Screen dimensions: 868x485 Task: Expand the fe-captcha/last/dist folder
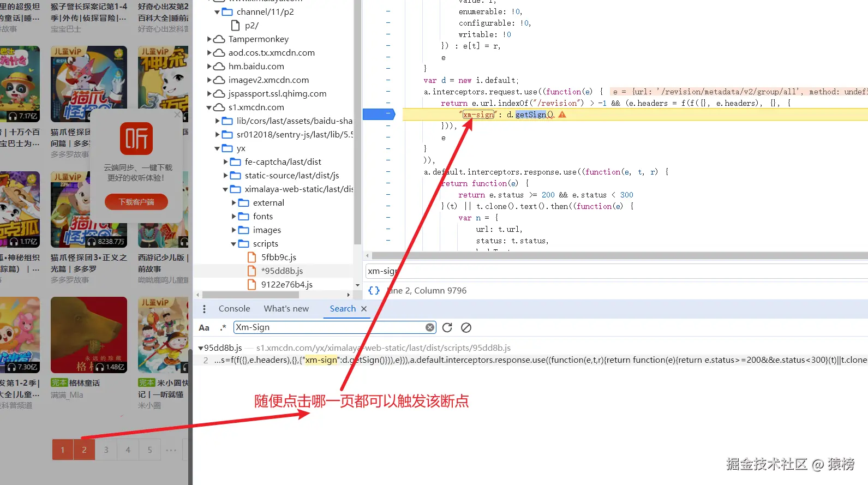point(225,161)
